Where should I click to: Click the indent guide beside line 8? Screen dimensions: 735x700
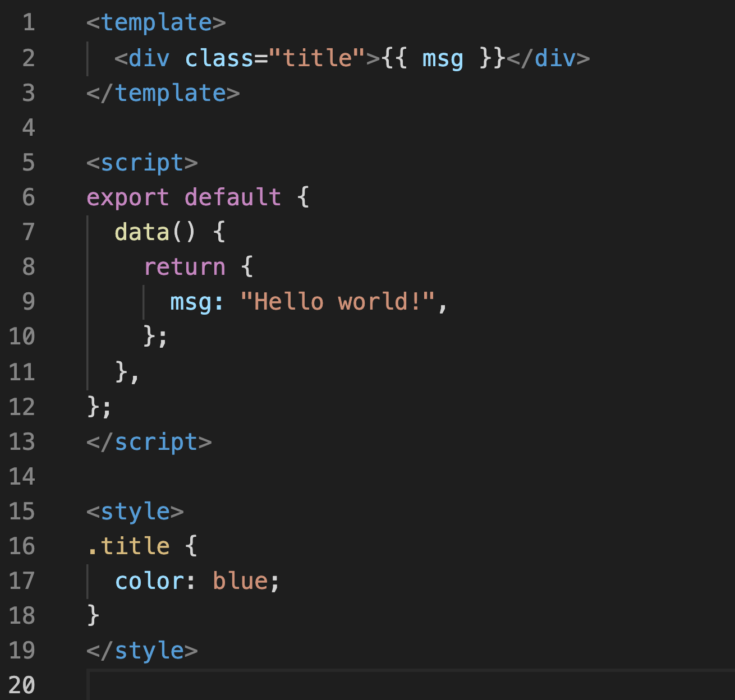click(89, 267)
